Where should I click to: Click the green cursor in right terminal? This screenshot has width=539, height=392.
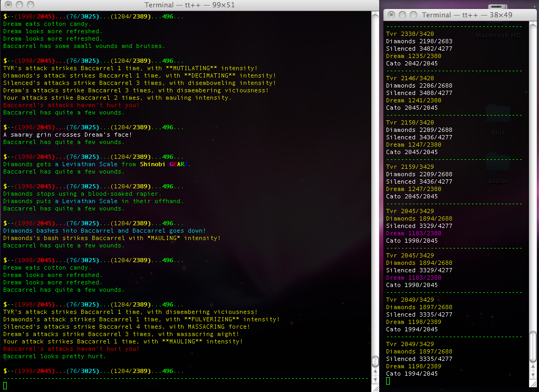click(x=388, y=381)
